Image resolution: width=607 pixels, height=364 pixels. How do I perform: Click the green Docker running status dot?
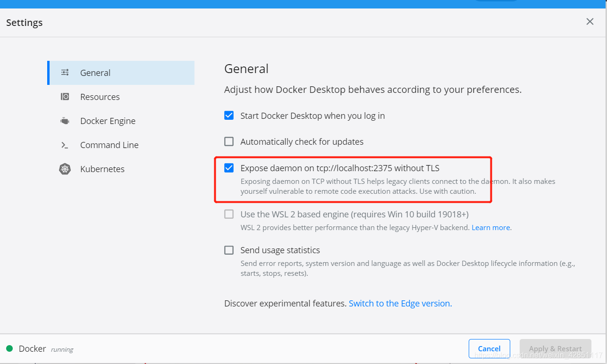point(9,348)
